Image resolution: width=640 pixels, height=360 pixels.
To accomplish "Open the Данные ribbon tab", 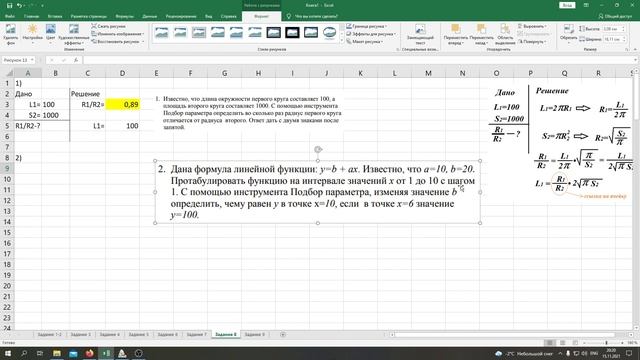I will tap(150, 16).
